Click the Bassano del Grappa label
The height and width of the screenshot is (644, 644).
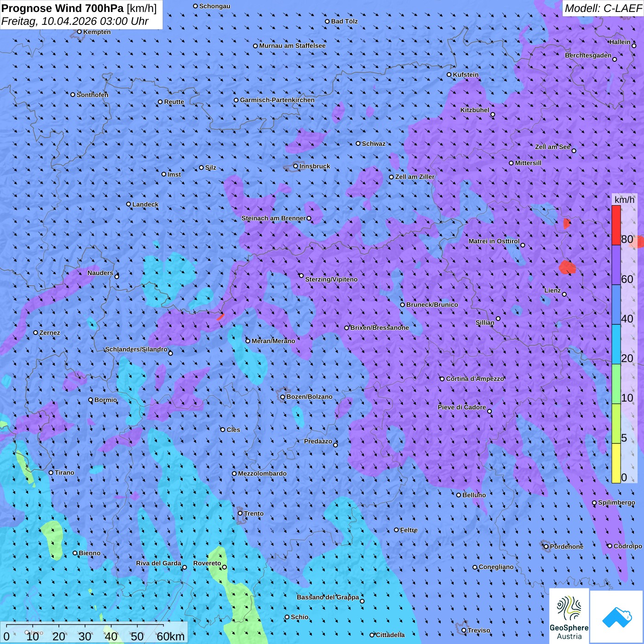[x=328, y=597]
